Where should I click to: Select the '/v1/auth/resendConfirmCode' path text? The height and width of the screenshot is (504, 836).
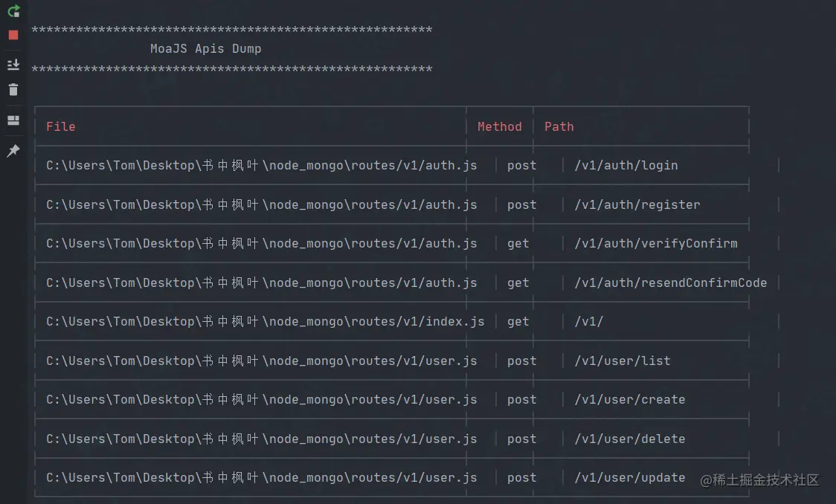(671, 283)
